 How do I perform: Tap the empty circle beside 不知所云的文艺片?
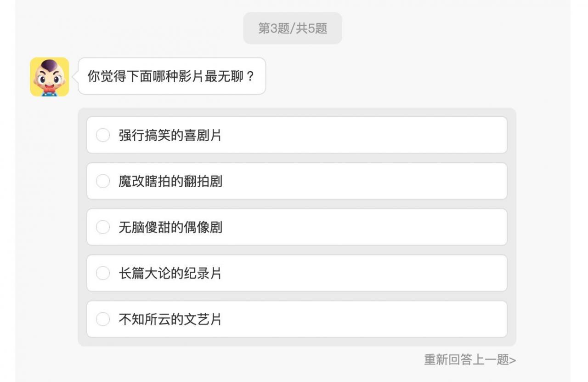tap(103, 319)
